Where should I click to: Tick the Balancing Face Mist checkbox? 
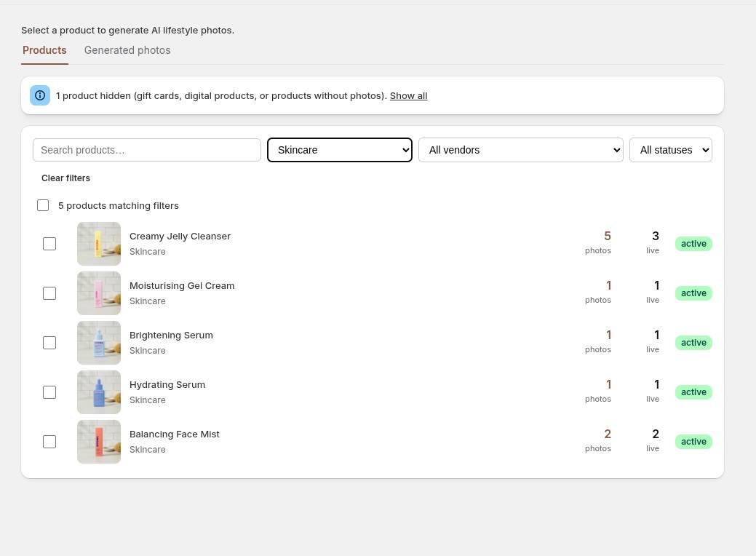49,442
